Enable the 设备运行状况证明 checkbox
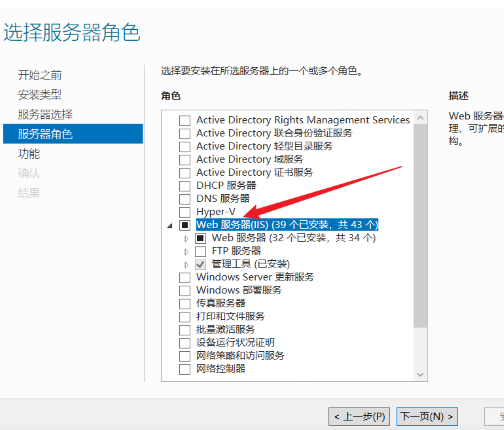 pos(185,343)
